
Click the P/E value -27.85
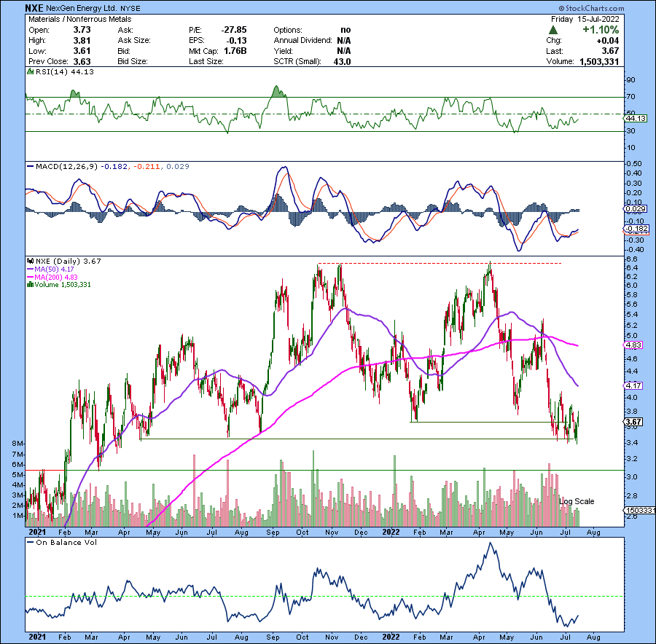coord(234,30)
